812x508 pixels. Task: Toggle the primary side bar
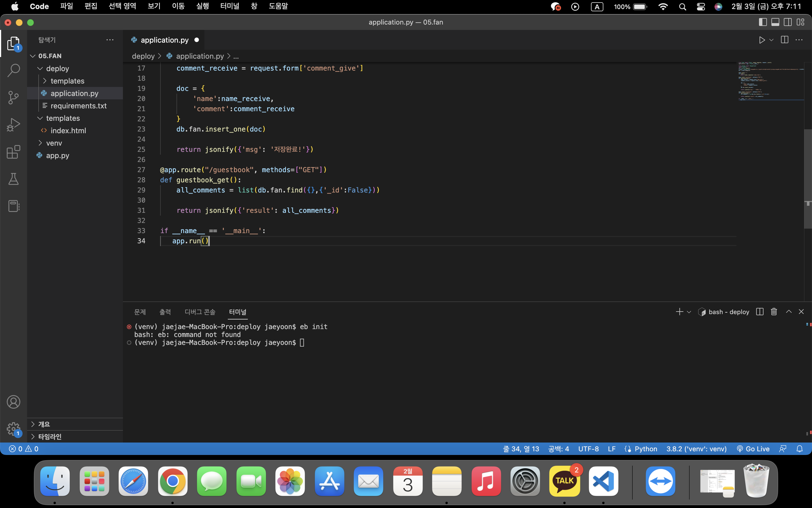pos(763,22)
